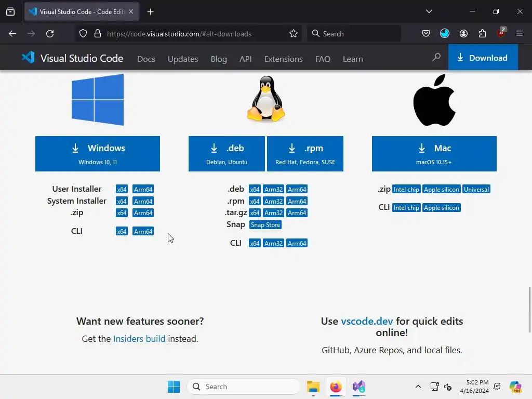This screenshot has height=399, width=532.
Task: Open the FAQ nav item
Action: (x=323, y=59)
